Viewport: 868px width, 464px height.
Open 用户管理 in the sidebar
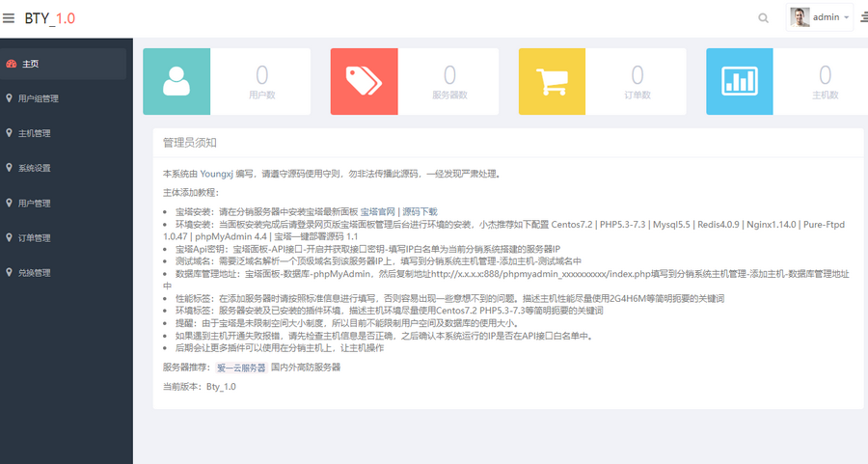pos(35,204)
